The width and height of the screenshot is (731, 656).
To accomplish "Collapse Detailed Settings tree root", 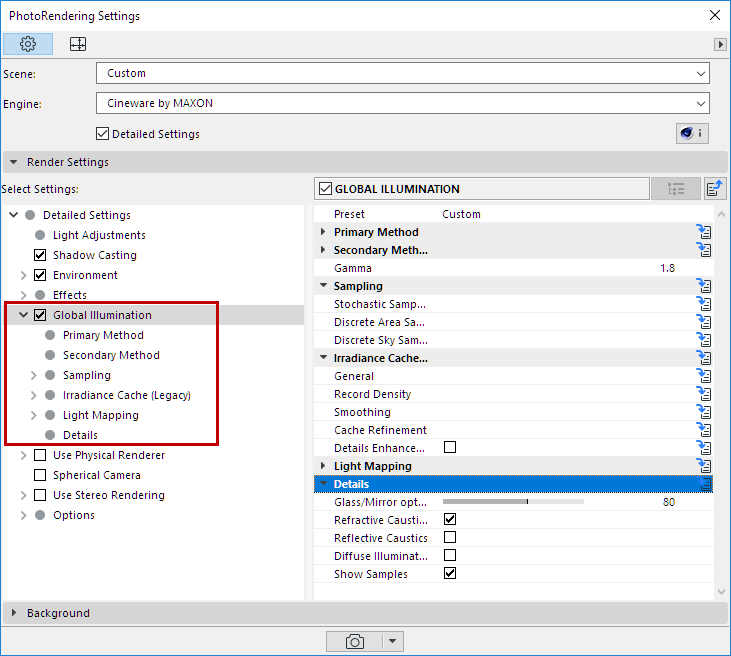I will pos(14,215).
